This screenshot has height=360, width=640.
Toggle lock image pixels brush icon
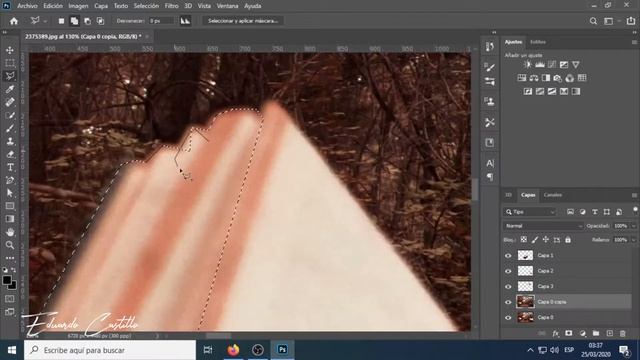[535, 240]
